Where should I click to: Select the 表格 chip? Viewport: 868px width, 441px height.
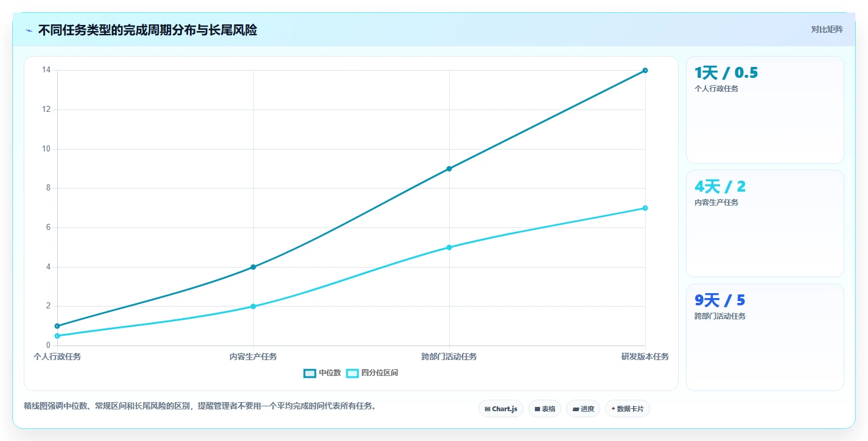(544, 409)
